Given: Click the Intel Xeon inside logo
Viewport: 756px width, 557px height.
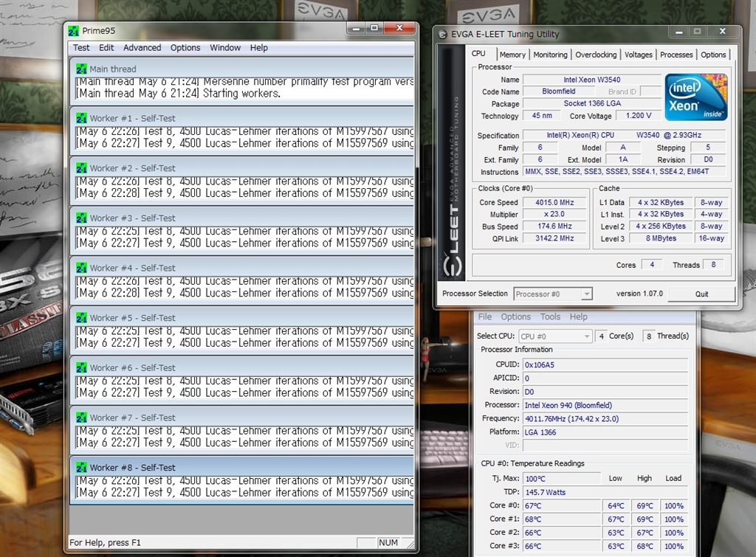Looking at the screenshot, I should click(695, 97).
